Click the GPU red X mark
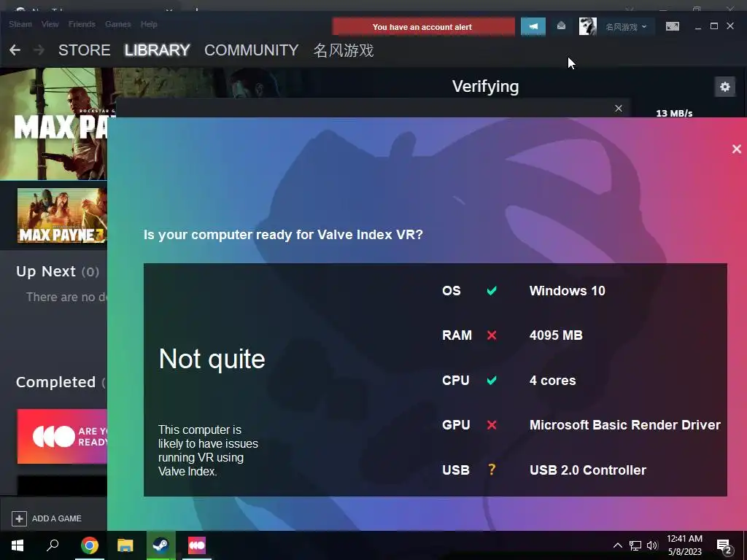Screen dimensions: 747x560 [x=492, y=425]
